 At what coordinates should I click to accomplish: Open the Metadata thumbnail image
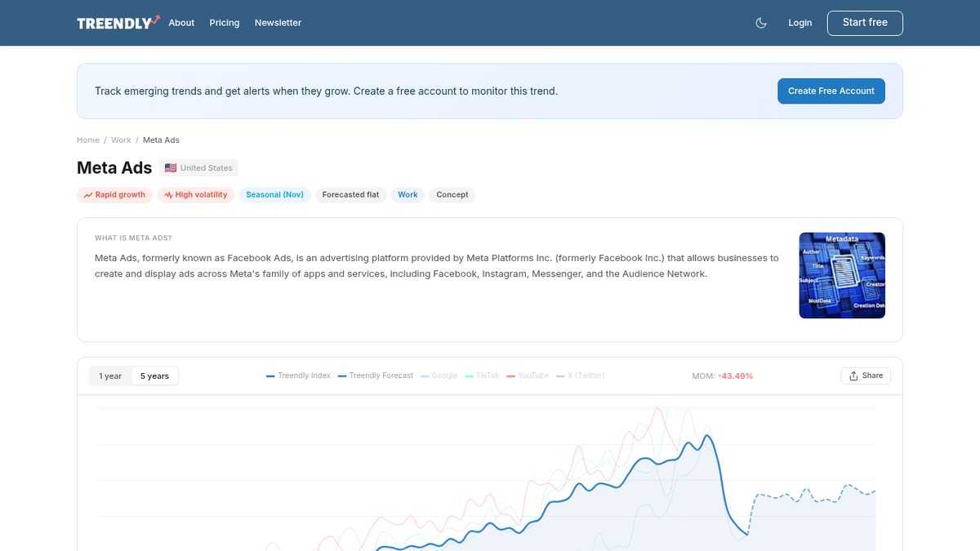842,275
